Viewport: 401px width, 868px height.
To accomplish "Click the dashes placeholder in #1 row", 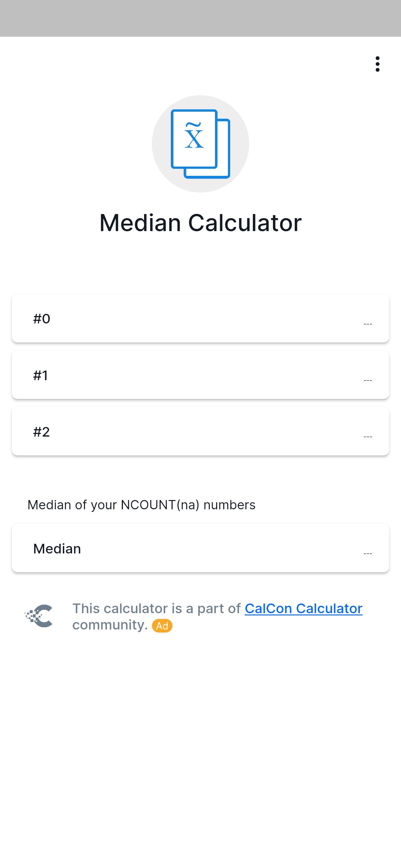I will tap(368, 380).
